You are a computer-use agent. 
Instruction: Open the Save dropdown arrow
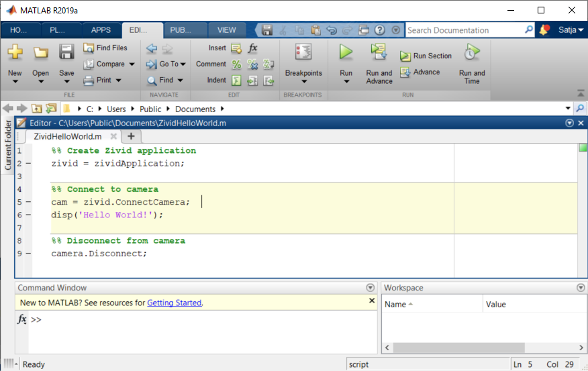(66, 81)
